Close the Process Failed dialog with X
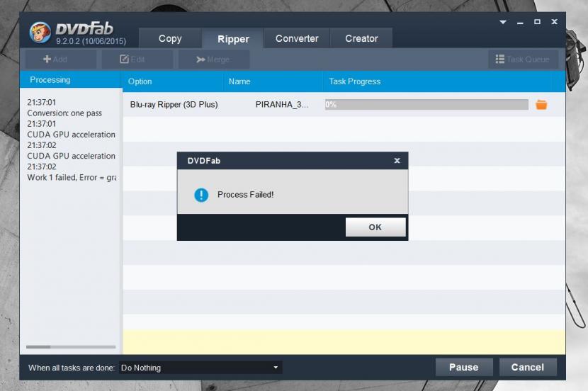 point(397,161)
